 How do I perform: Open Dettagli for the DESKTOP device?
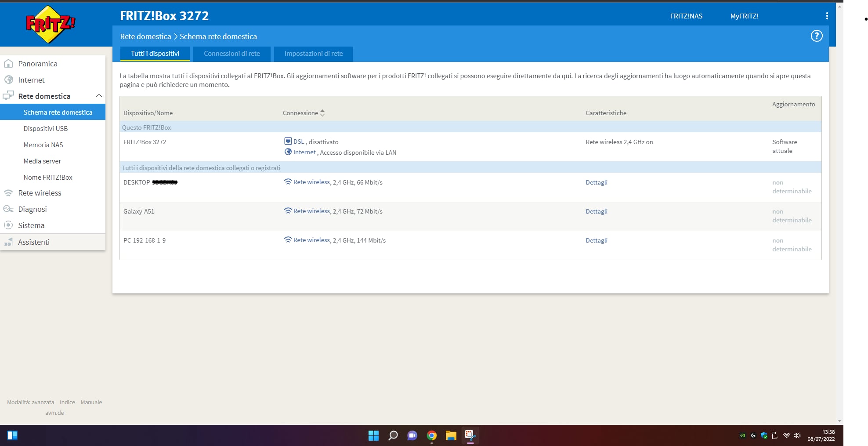[x=597, y=182]
